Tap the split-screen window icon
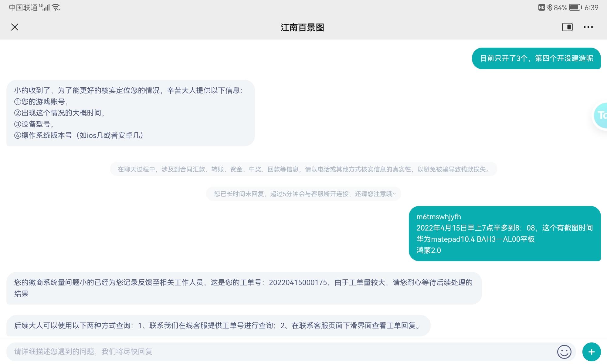Image resolution: width=607 pixels, height=364 pixels. [567, 27]
